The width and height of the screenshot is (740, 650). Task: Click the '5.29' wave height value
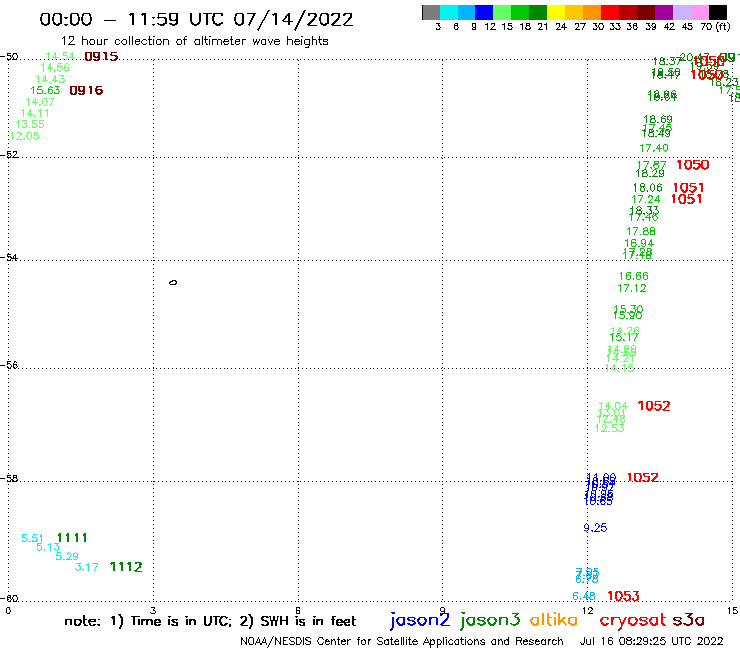pyautogui.click(x=67, y=556)
